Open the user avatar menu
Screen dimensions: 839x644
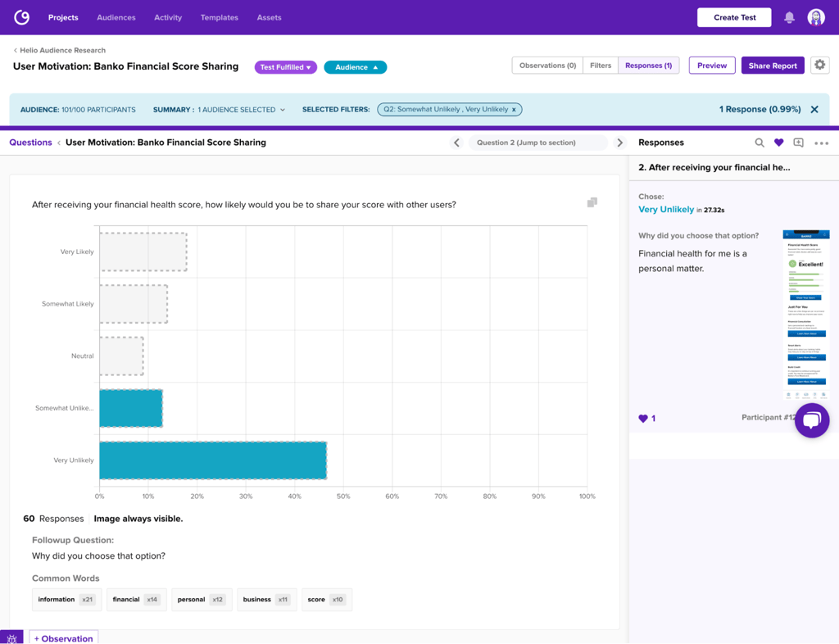tap(816, 18)
